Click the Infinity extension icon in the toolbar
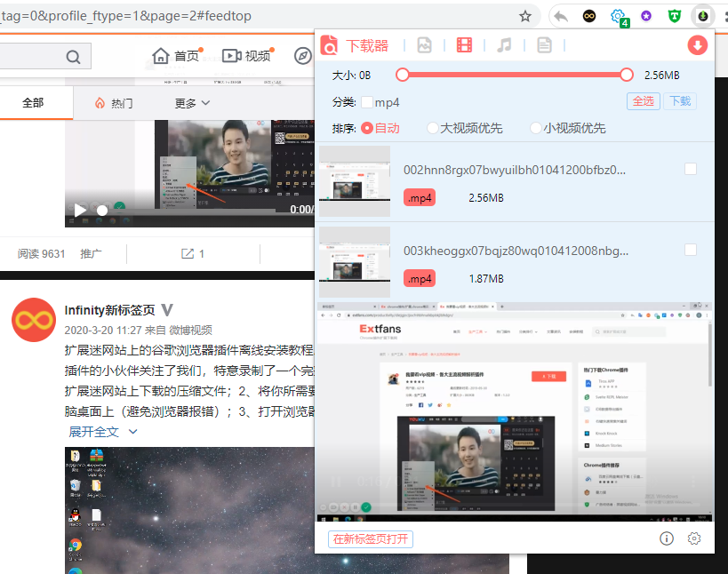This screenshot has height=574, width=728. click(x=588, y=16)
